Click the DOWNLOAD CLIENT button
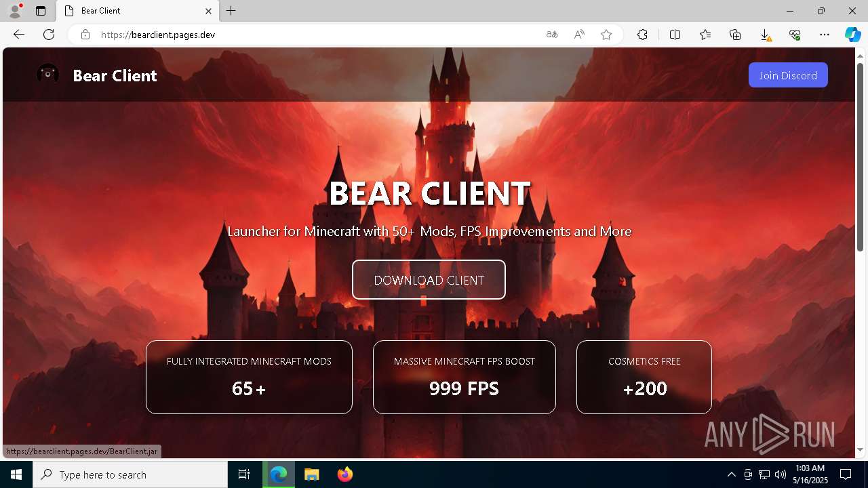868x488 pixels. 429,280
